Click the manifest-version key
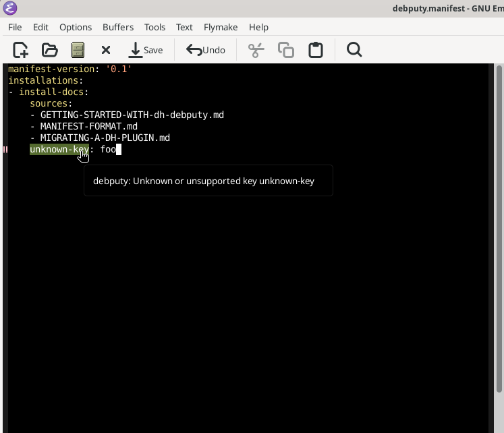504x433 pixels. point(51,69)
